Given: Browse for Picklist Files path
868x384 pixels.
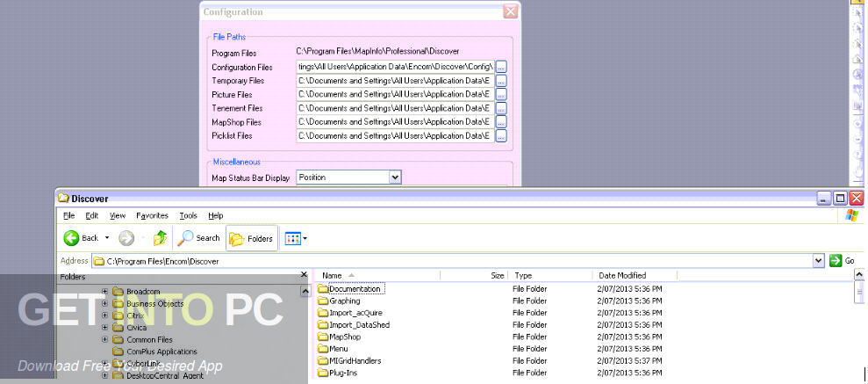Looking at the screenshot, I should (x=501, y=135).
